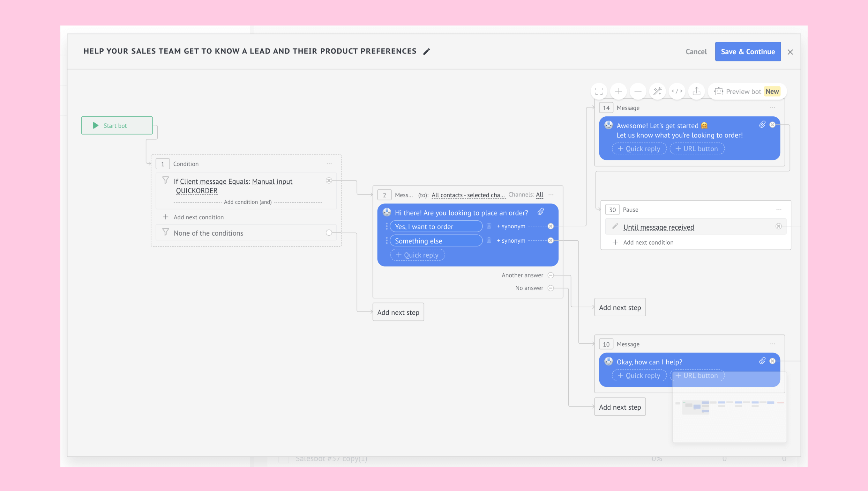Grab drag handle of Yes, I want to order
The image size is (868, 491).
tap(387, 226)
